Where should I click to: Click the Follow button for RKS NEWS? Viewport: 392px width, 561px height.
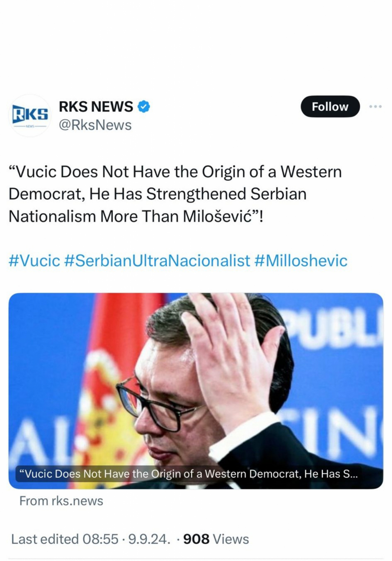tap(330, 106)
